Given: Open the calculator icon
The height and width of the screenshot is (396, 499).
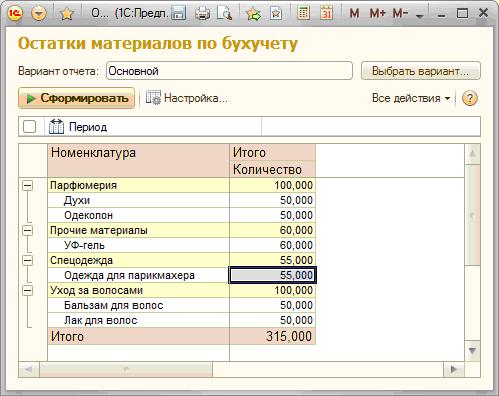Looking at the screenshot, I should tap(303, 14).
